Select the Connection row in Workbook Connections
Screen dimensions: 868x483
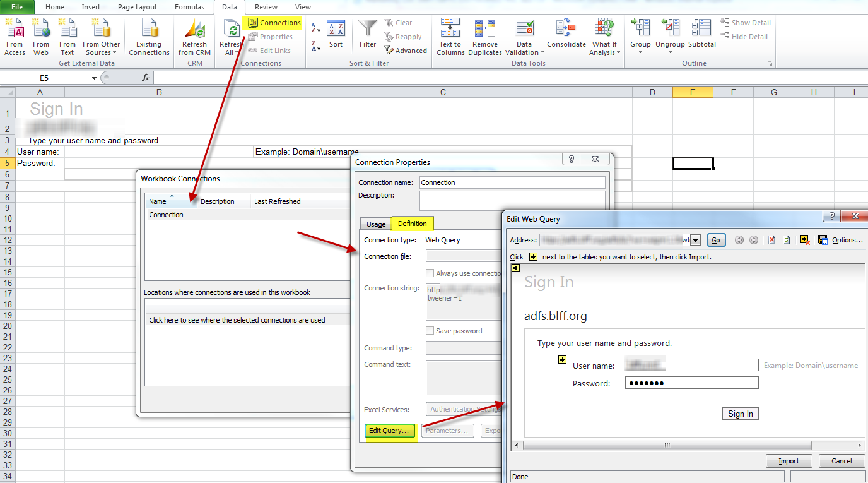click(x=247, y=215)
